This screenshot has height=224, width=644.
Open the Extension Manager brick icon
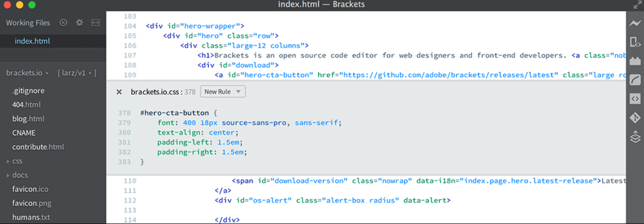click(635, 61)
